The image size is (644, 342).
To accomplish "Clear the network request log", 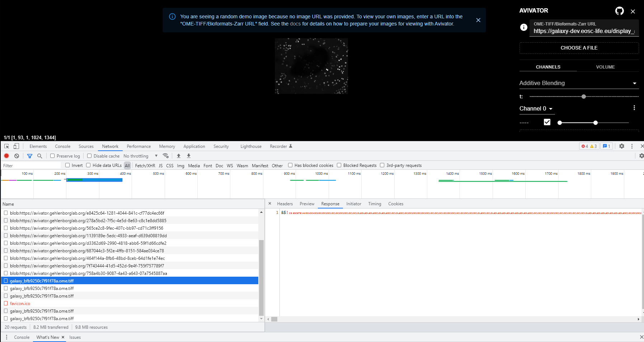I will click(x=17, y=156).
